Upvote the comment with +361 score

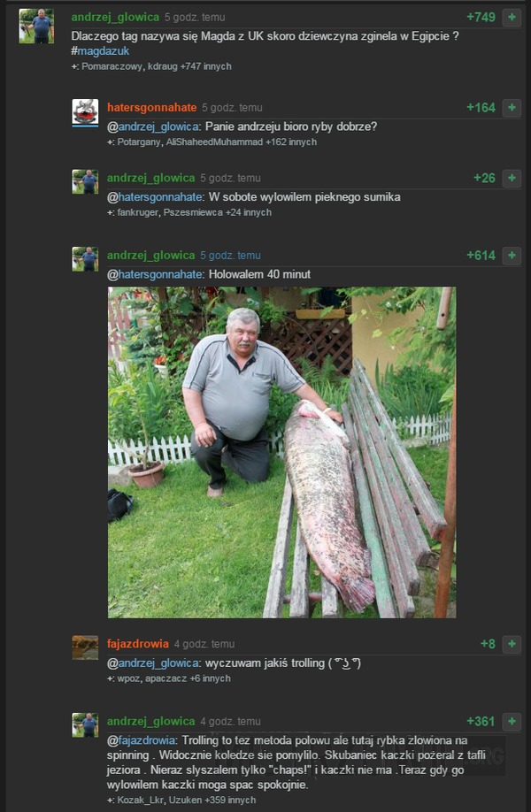[x=512, y=722]
